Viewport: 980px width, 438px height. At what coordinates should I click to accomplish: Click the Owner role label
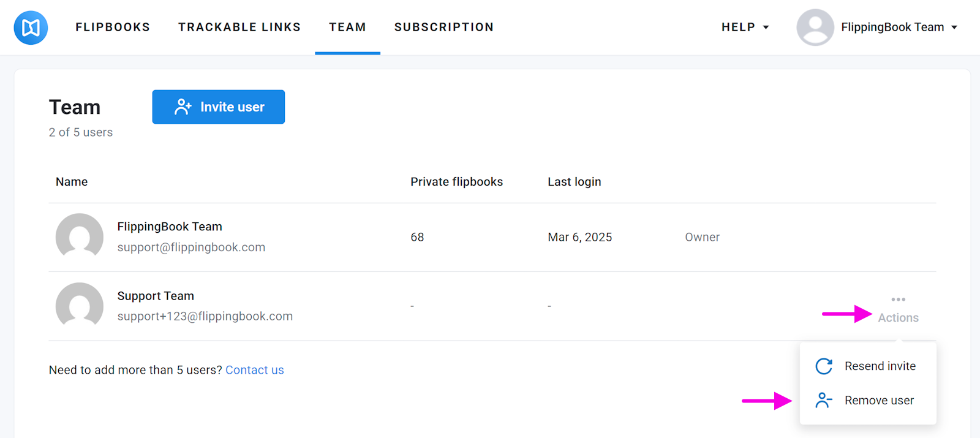click(x=702, y=237)
